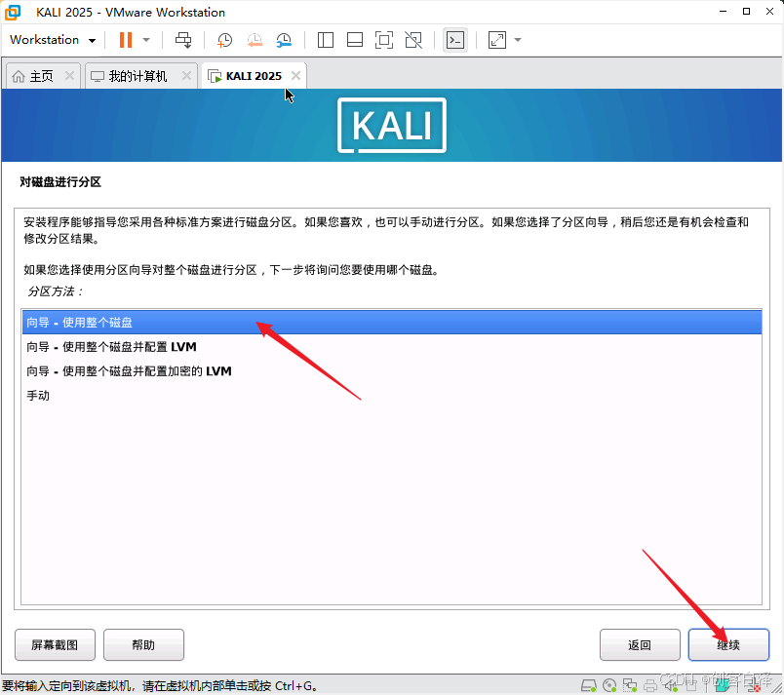This screenshot has width=784, height=695.
Task: Take a snapshot of this virtual machine
Action: pos(224,40)
